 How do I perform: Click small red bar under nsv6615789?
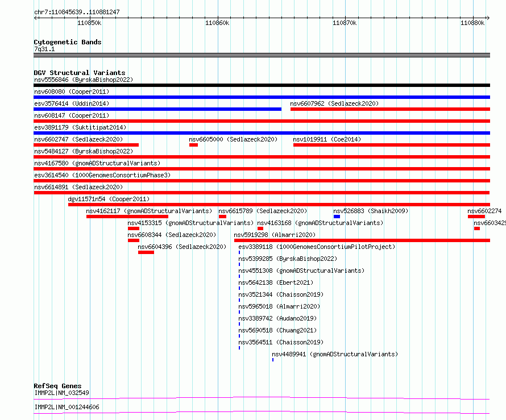pos(222,217)
